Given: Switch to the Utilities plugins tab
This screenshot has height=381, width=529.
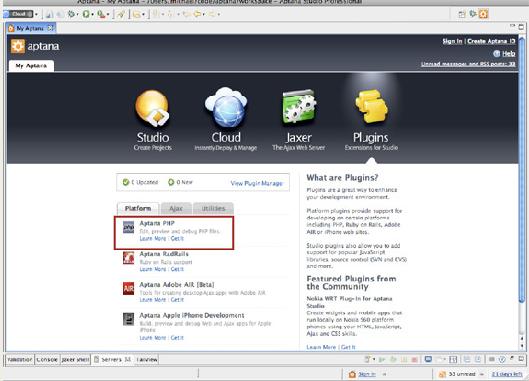Looking at the screenshot, I should point(213,208).
